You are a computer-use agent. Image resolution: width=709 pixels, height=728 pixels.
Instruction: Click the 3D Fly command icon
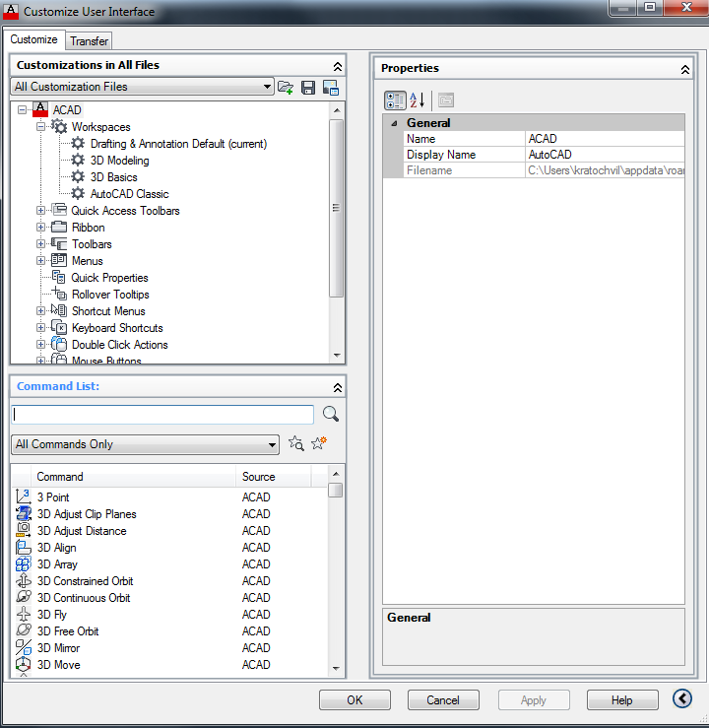[24, 614]
